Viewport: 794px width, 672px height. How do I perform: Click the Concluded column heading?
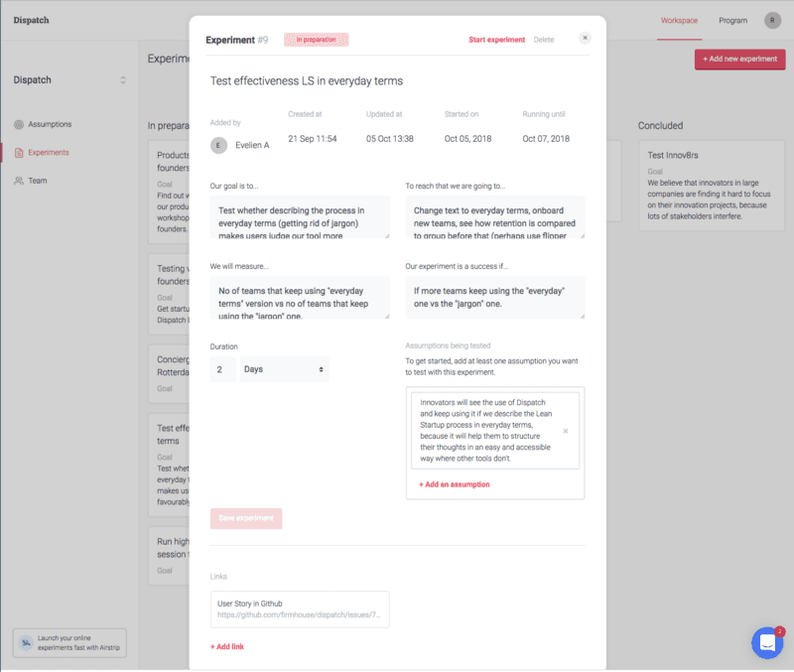click(660, 126)
